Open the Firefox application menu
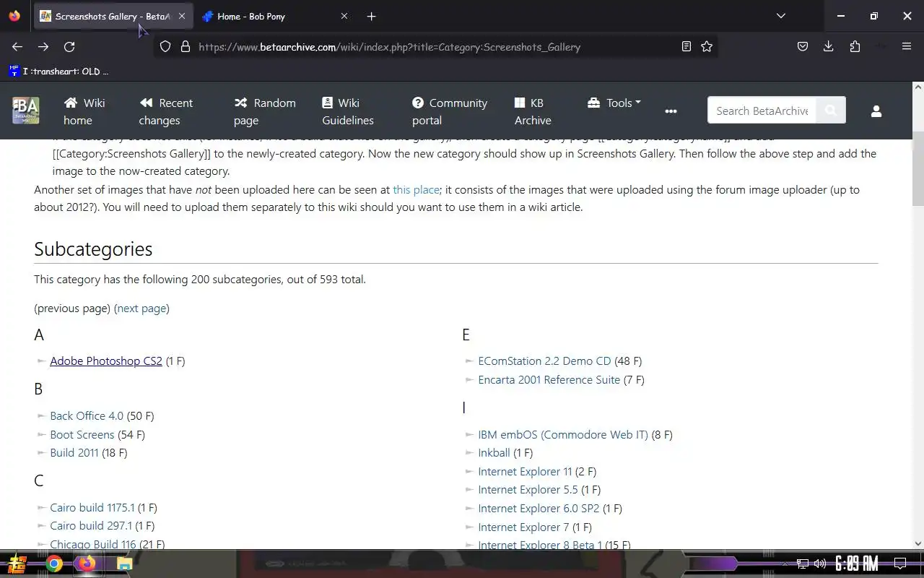Screen dimensions: 924x578 [907, 47]
